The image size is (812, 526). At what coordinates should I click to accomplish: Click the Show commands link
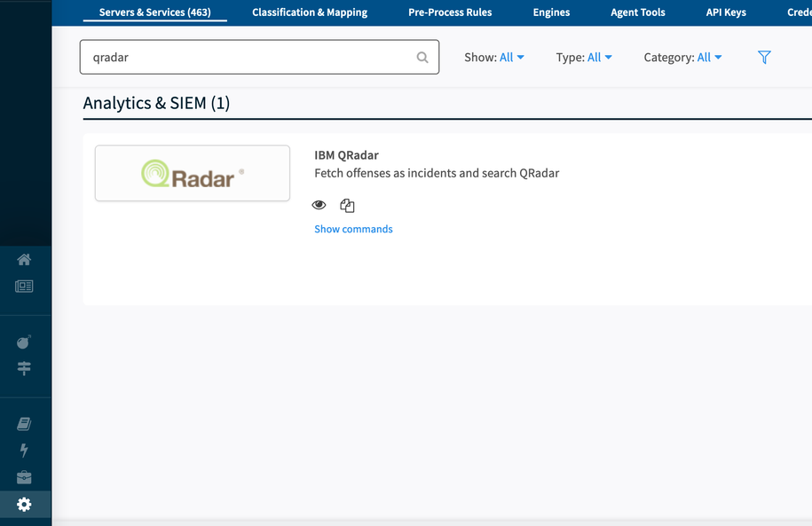(x=354, y=229)
